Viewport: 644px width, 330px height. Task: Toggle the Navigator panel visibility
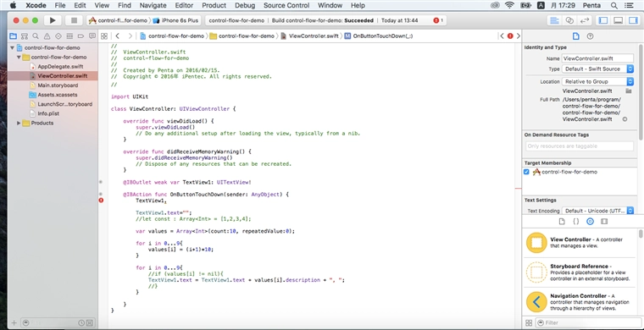(603, 20)
